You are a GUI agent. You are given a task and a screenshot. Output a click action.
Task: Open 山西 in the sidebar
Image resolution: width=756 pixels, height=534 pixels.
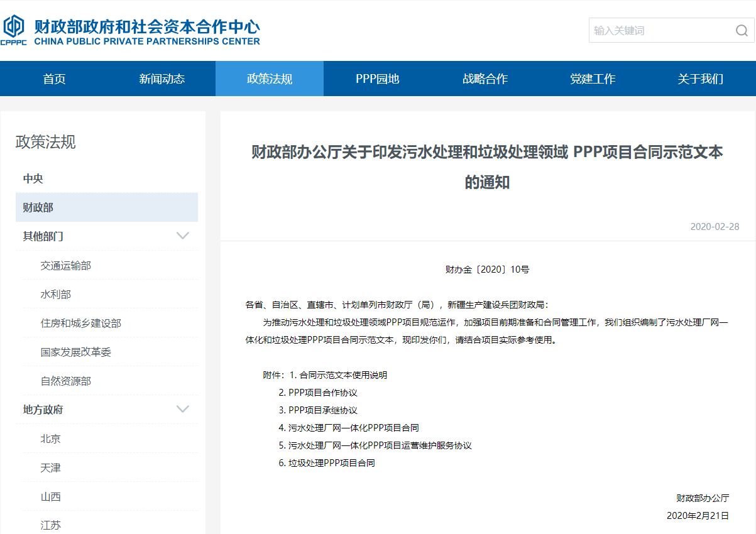(51, 497)
